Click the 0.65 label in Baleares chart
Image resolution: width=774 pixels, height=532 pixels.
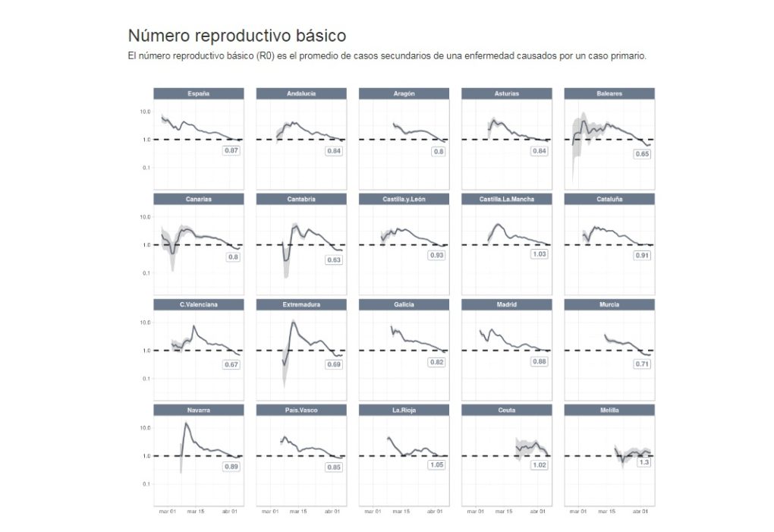click(643, 154)
